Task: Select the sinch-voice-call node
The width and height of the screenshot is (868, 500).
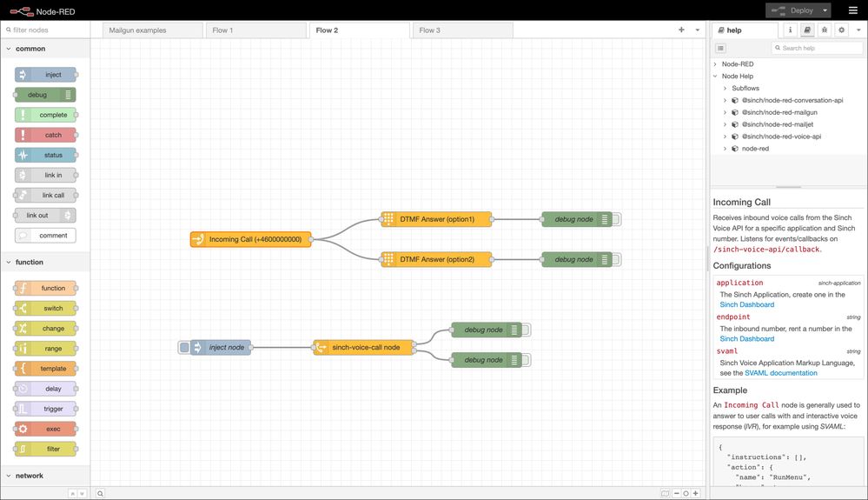Action: coord(364,347)
